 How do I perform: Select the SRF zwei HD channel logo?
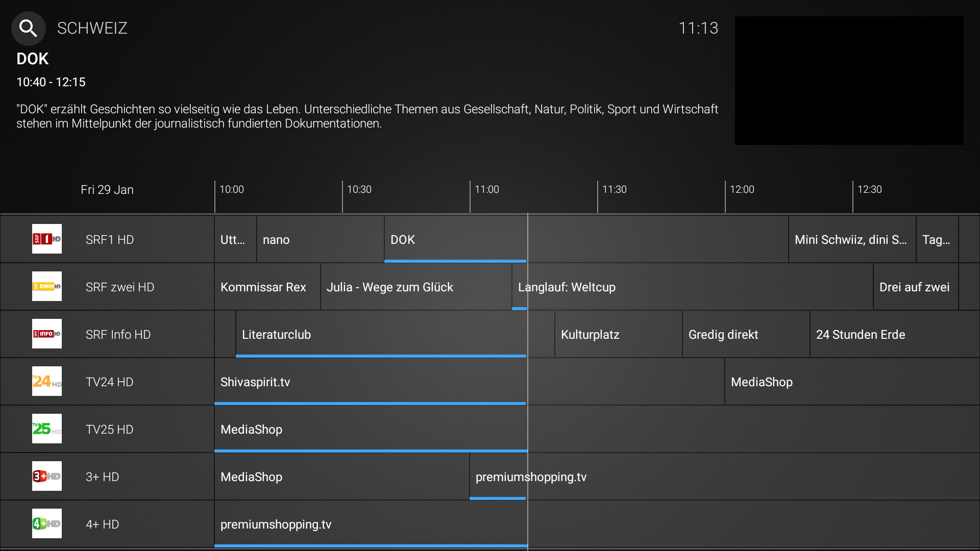click(x=47, y=286)
